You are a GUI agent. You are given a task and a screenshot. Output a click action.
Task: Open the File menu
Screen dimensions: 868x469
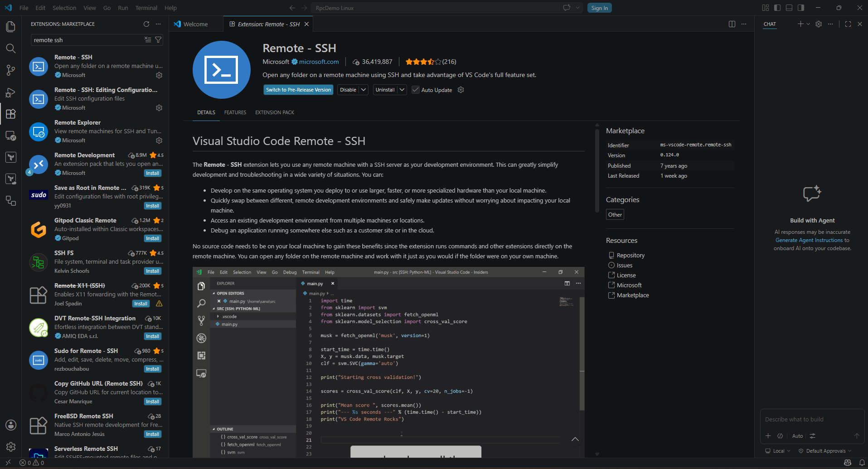click(24, 8)
